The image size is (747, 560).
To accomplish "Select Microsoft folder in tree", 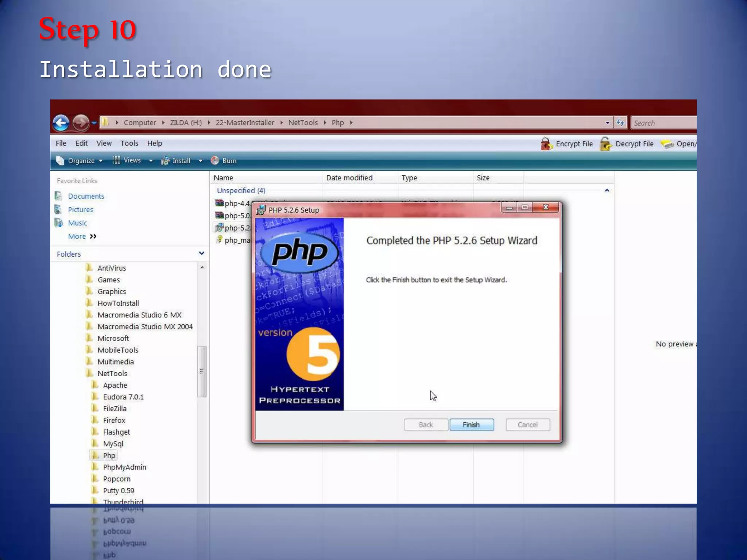I will [x=113, y=338].
